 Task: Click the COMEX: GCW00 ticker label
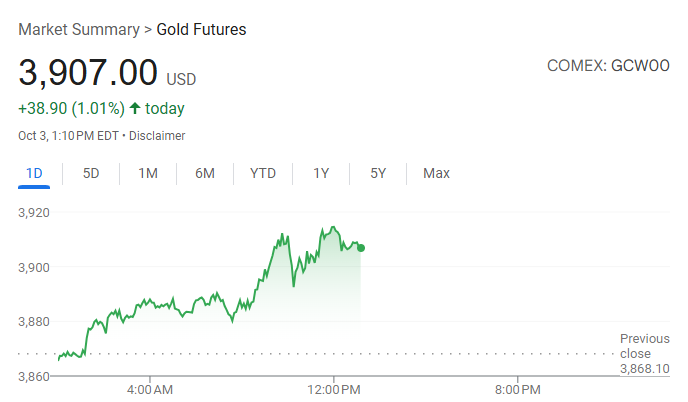[x=609, y=66]
